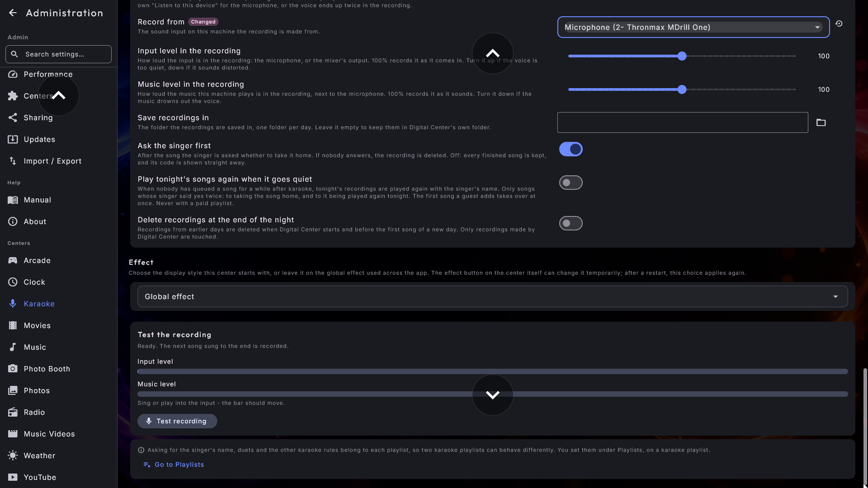Open folder browser for Save recordings in
Image resolution: width=868 pixels, height=488 pixels.
pyautogui.click(x=821, y=122)
